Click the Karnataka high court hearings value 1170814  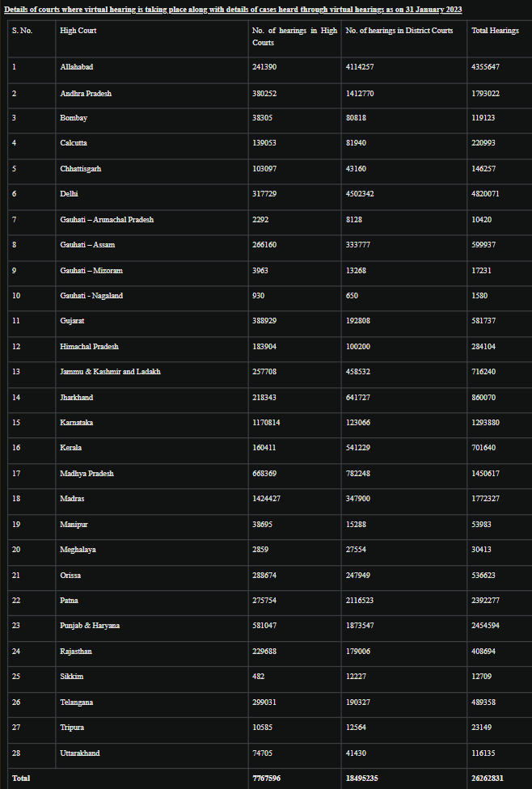(266, 423)
